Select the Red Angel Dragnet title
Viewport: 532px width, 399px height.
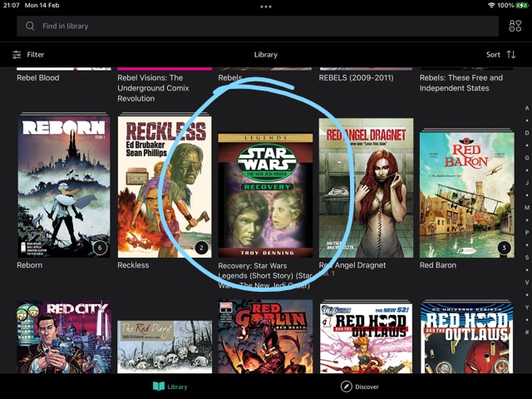[352, 265]
